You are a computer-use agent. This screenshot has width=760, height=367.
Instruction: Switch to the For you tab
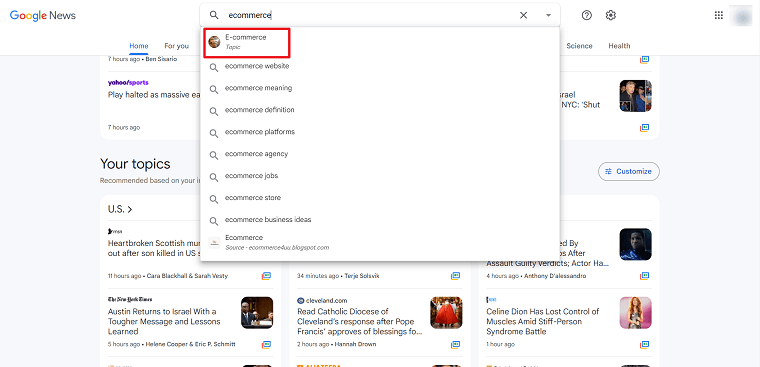coord(176,46)
